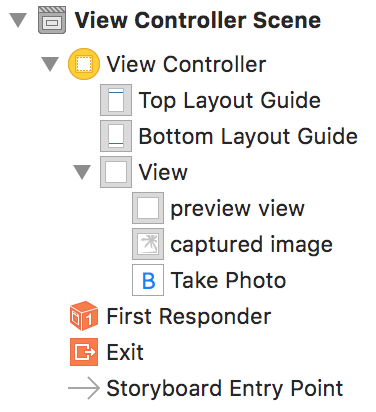Select the Take Photo item text
376x412 pixels.
point(228,280)
